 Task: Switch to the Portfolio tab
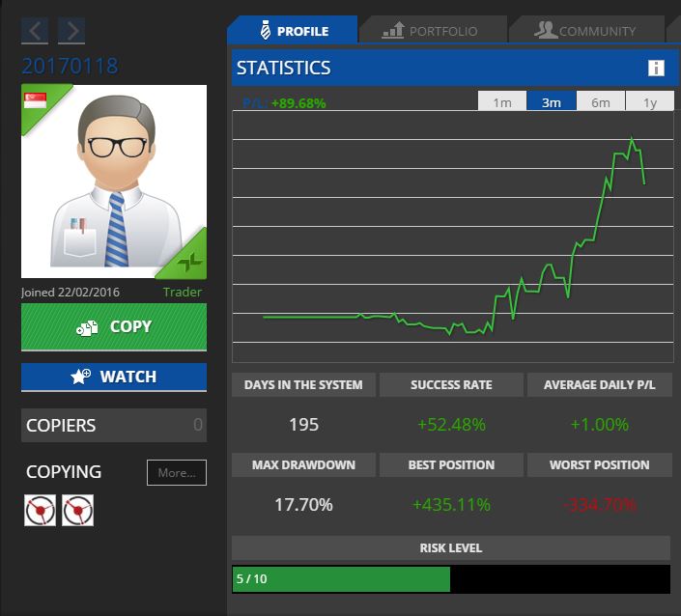coord(432,31)
